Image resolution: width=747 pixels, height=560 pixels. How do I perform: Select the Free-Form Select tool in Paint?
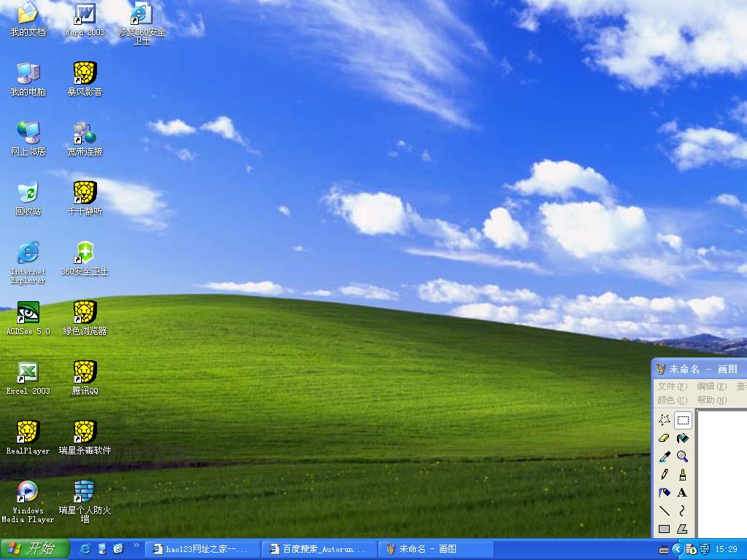(x=664, y=420)
